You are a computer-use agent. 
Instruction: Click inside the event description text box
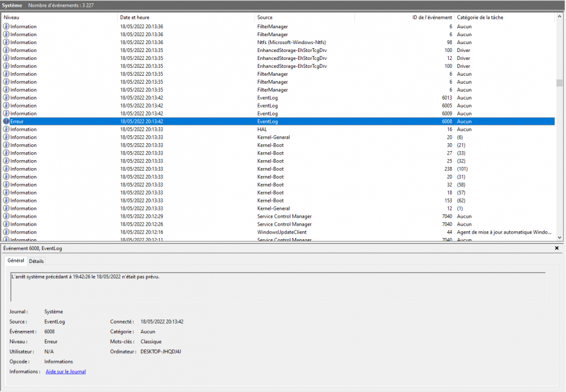[x=277, y=287]
